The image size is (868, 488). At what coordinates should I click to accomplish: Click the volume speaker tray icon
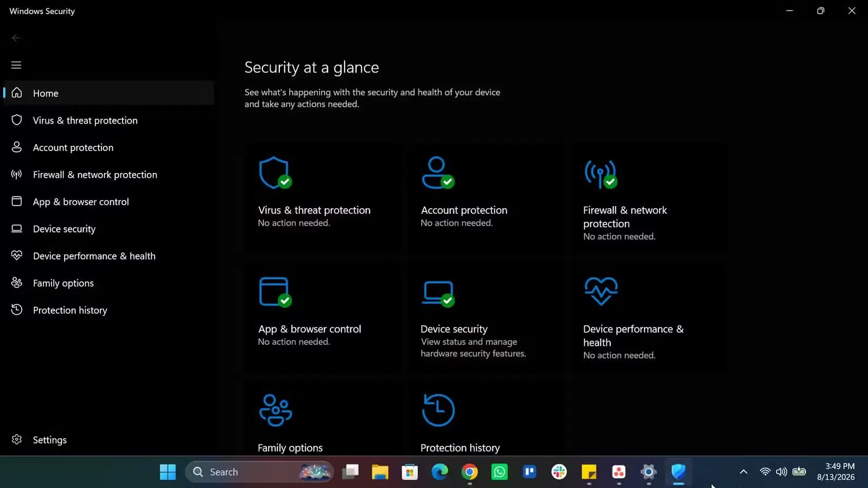(x=781, y=472)
